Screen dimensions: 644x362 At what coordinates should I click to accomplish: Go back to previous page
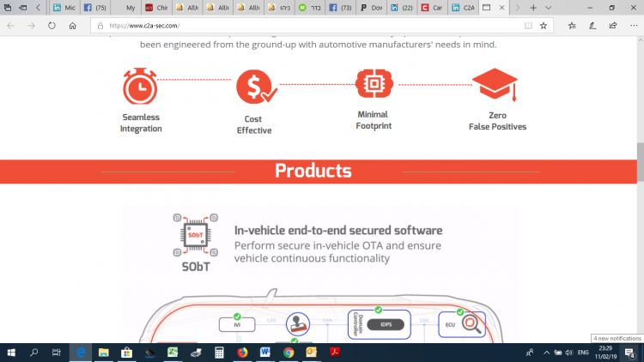pyautogui.click(x=10, y=26)
